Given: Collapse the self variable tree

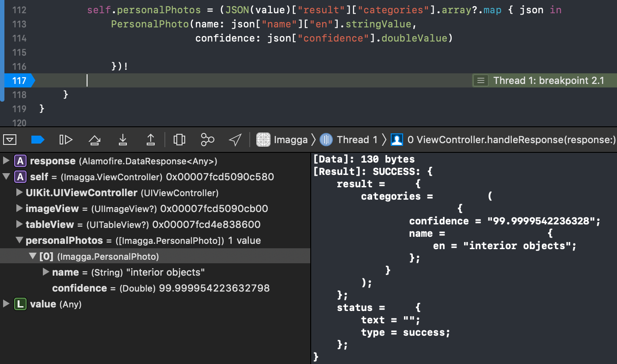Looking at the screenshot, I should point(6,177).
